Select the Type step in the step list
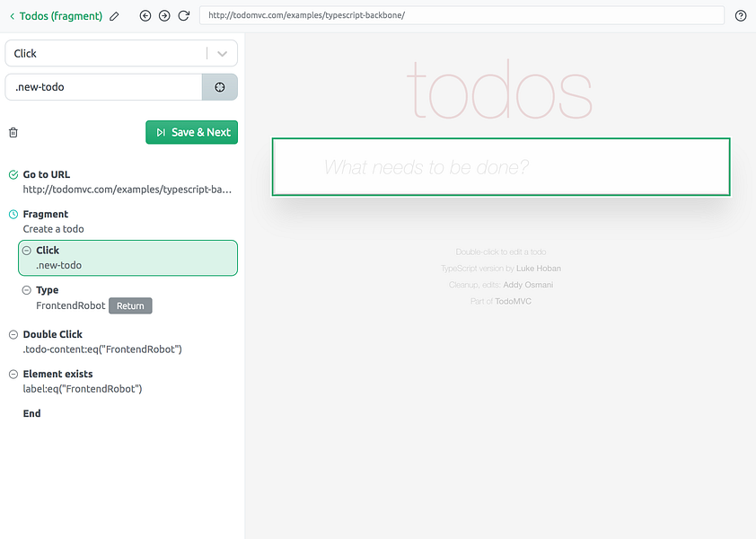The height and width of the screenshot is (539, 756). [x=49, y=289]
